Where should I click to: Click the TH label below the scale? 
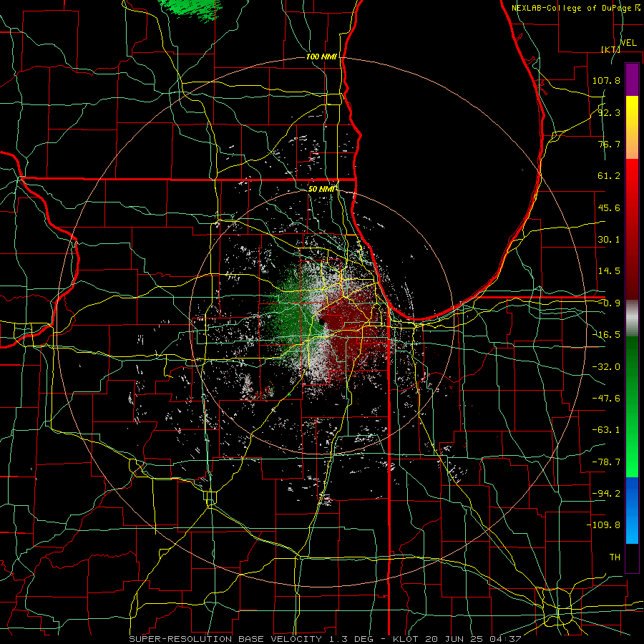[x=615, y=557]
